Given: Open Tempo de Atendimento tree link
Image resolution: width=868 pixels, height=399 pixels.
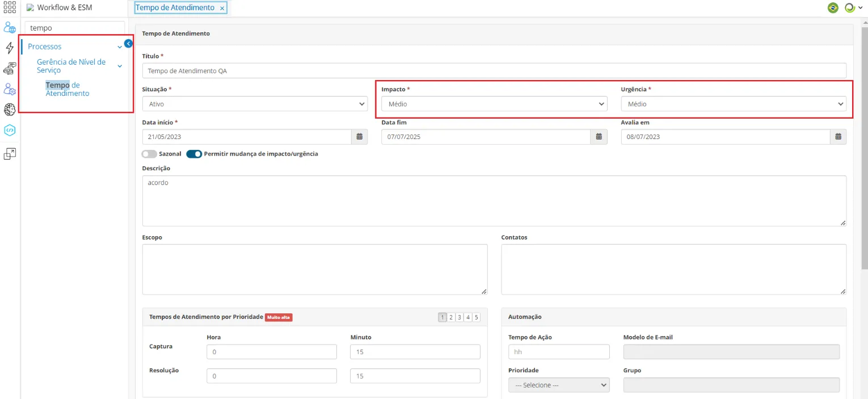Looking at the screenshot, I should point(68,89).
